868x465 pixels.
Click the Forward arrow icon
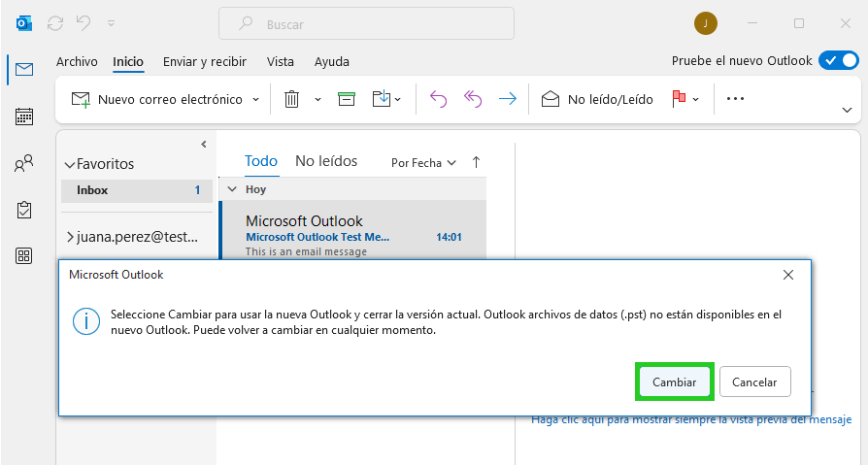click(508, 100)
